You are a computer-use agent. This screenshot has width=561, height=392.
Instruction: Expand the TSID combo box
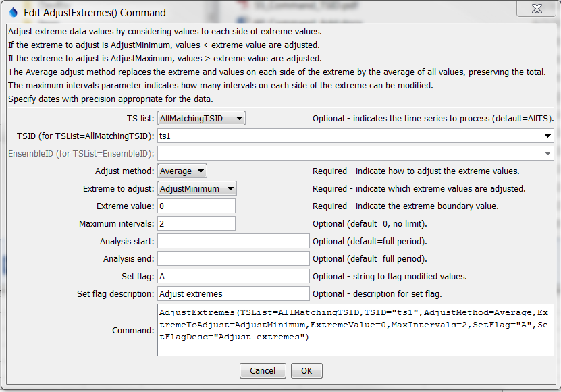[546, 136]
